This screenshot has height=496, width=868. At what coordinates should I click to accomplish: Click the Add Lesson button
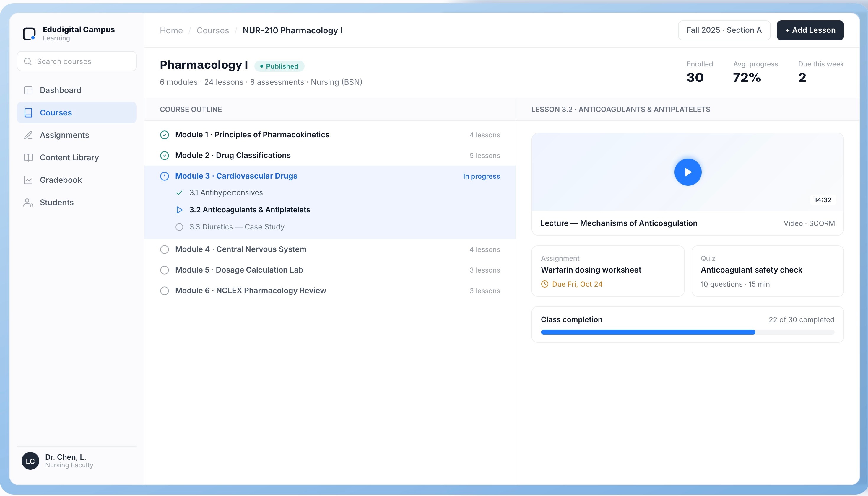point(810,30)
